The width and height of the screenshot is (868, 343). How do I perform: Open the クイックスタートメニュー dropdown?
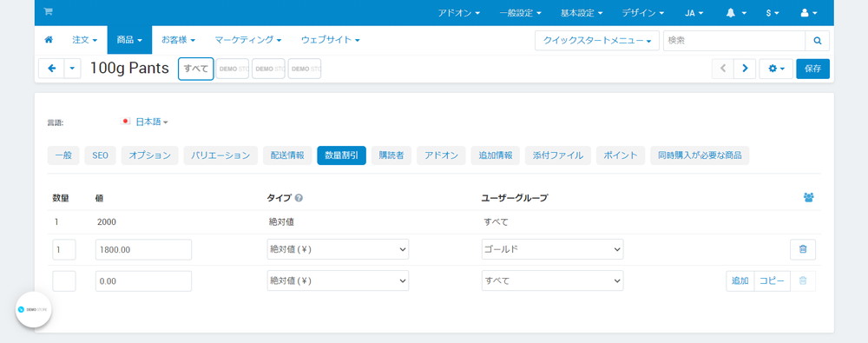point(597,41)
